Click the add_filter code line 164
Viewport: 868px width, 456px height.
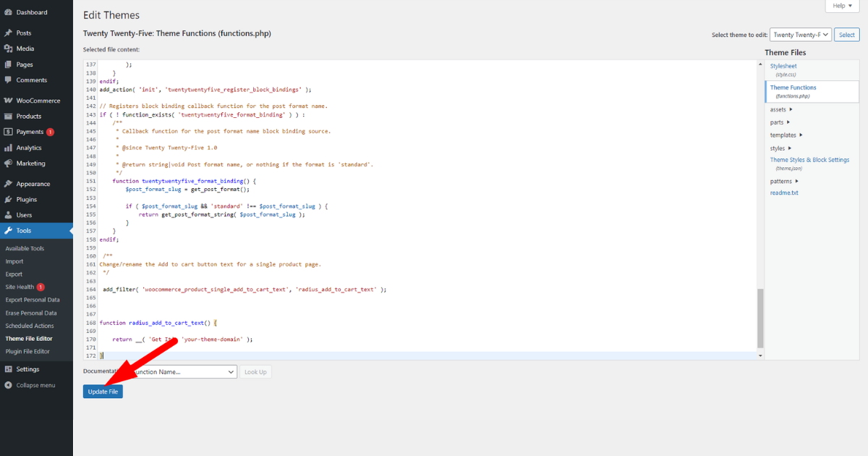pyautogui.click(x=244, y=290)
